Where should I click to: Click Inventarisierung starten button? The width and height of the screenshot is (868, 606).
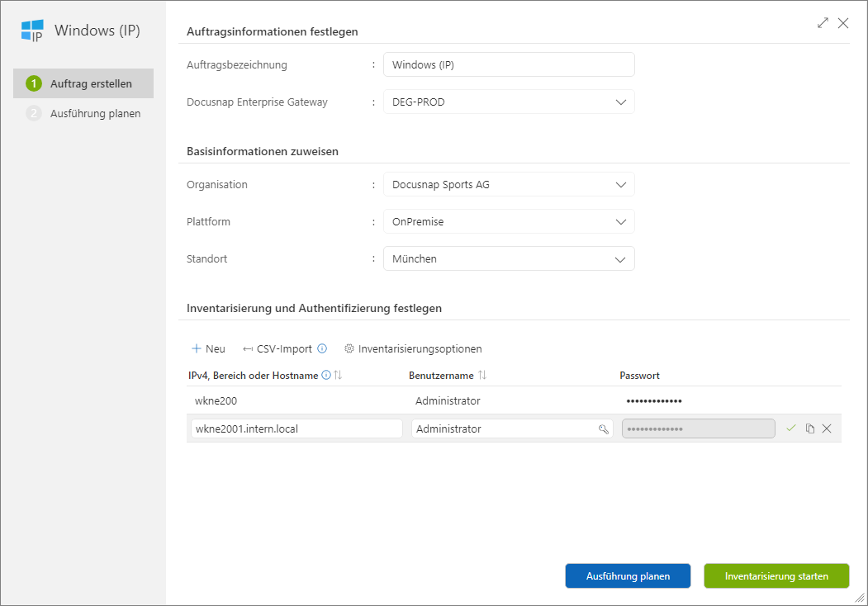click(776, 576)
